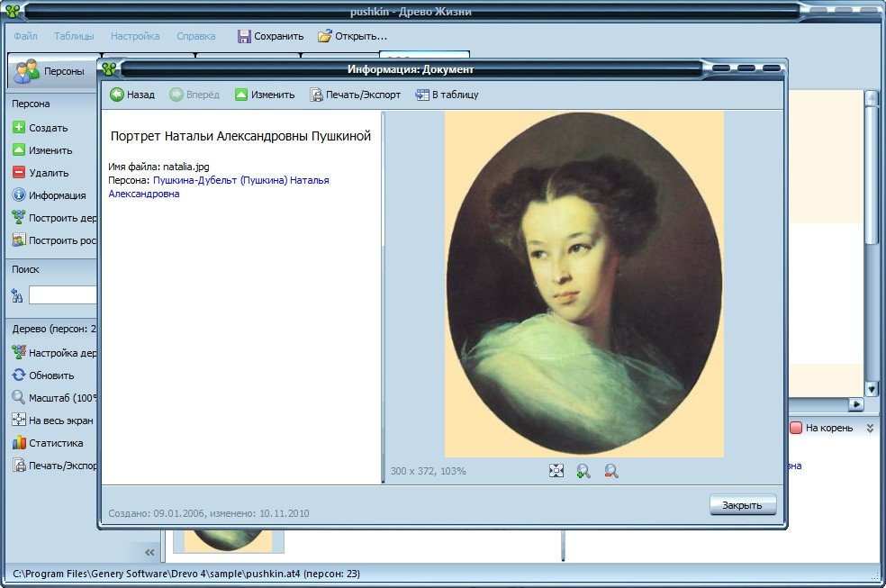Click the down arrow of the main window scrollbar
Screen dimensions: 886x588
pos(871,389)
